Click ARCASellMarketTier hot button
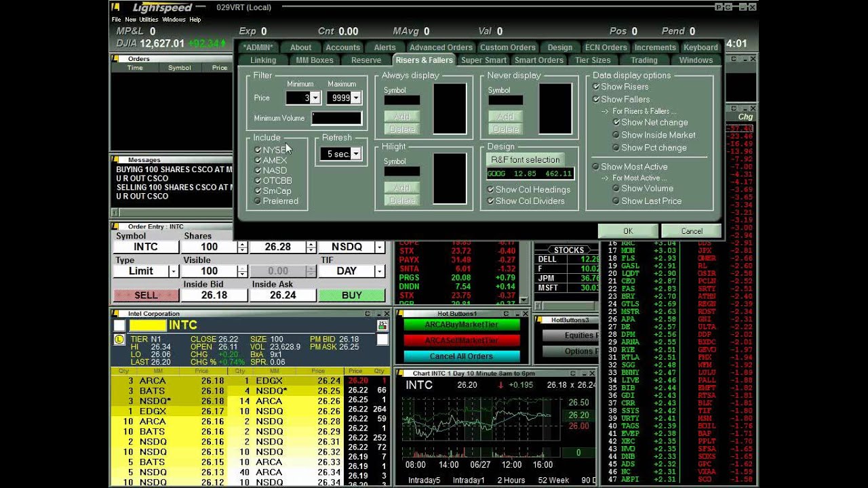Image resolution: width=868 pixels, height=488 pixels. point(462,340)
